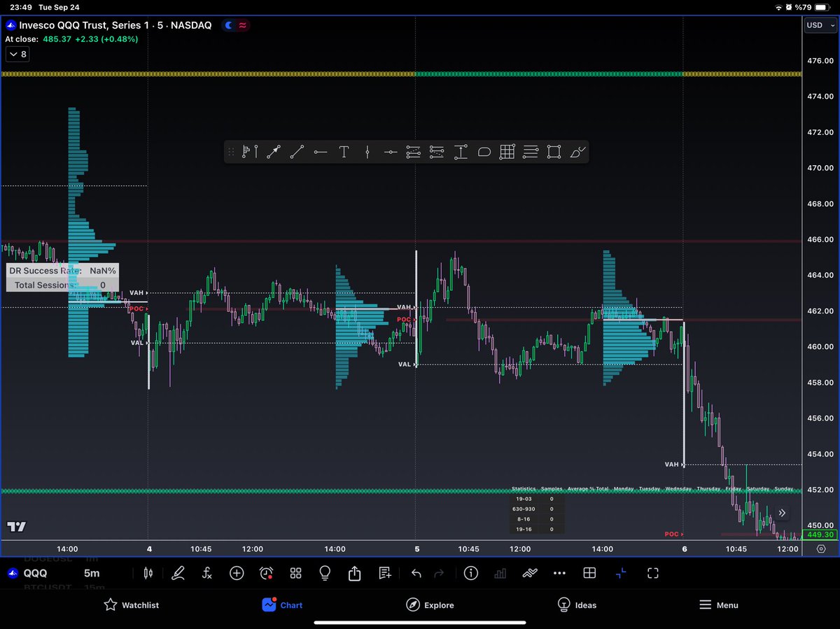The width and height of the screenshot is (840, 629).
Task: Open the four-squares templates icon
Action: [x=295, y=573]
